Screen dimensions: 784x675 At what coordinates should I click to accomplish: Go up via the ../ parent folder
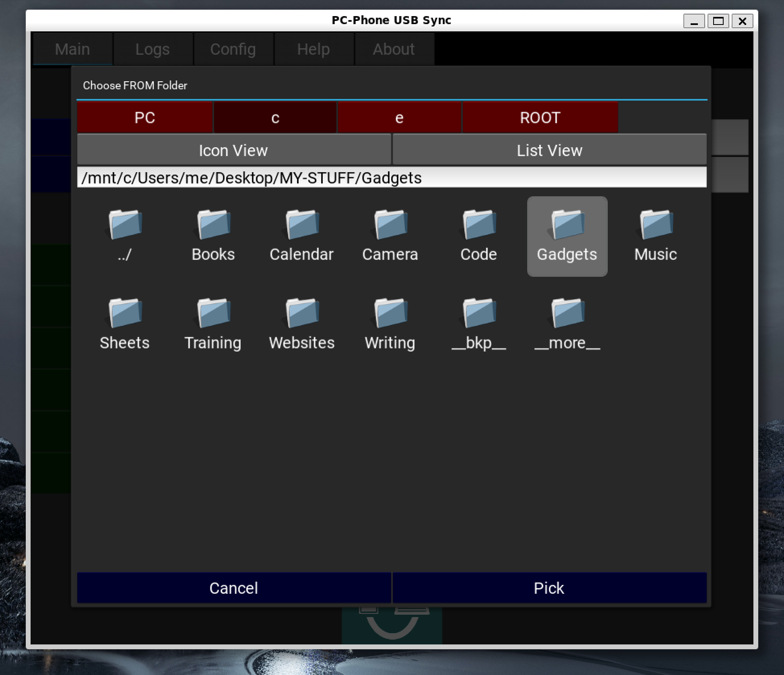[x=125, y=236]
